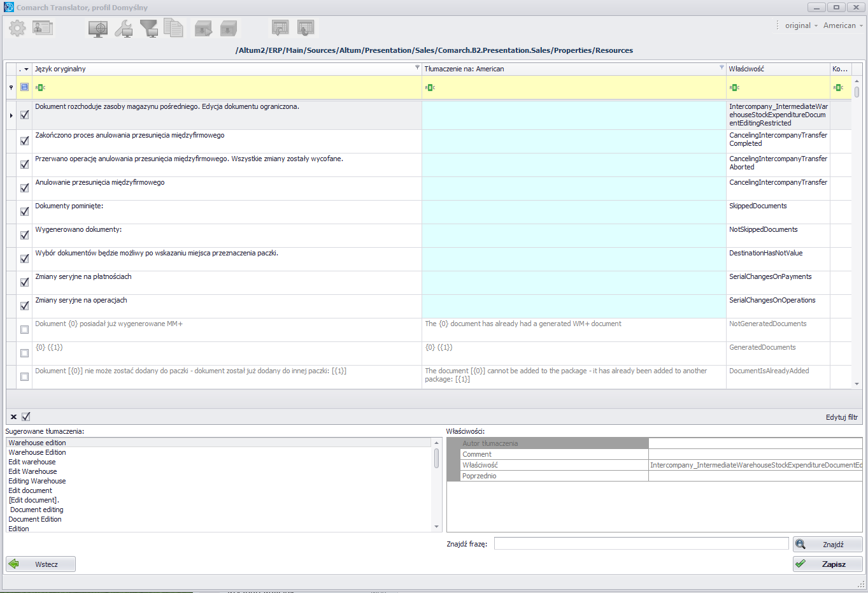Click the 'Znajdź frazę' search input field

(x=641, y=544)
